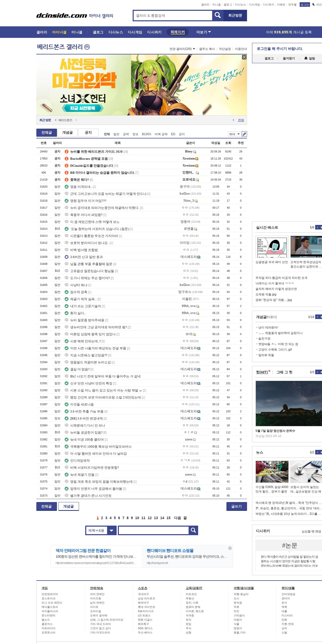The height and width of the screenshot is (644, 322).
Task: Click image-post icon of post 31620
Action: pos(66,187)
